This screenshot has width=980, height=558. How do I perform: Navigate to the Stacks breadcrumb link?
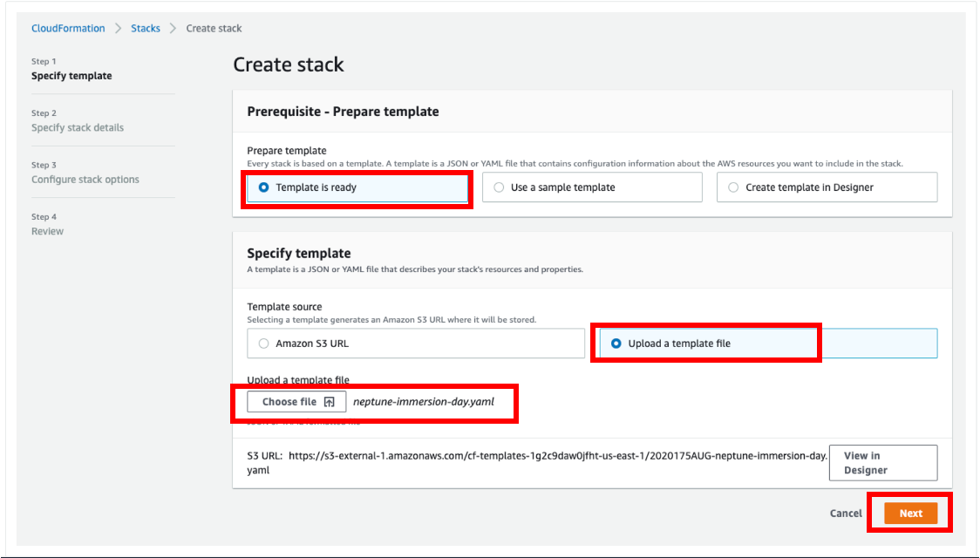click(x=146, y=29)
